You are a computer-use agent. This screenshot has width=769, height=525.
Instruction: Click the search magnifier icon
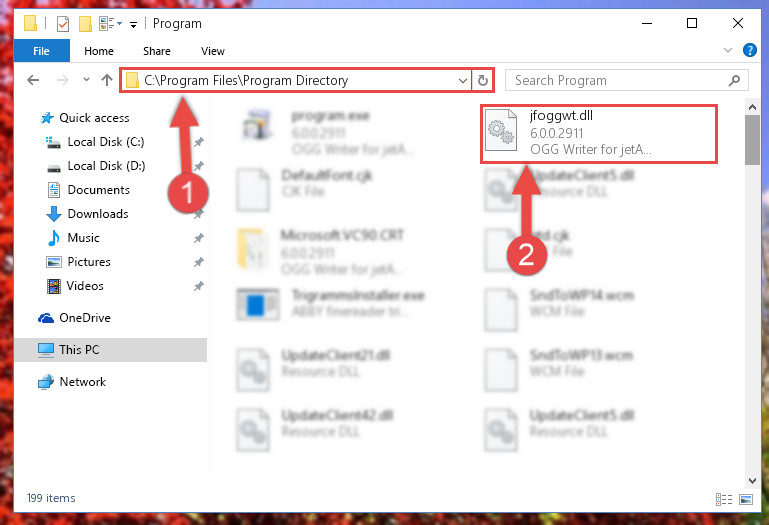[x=734, y=80]
